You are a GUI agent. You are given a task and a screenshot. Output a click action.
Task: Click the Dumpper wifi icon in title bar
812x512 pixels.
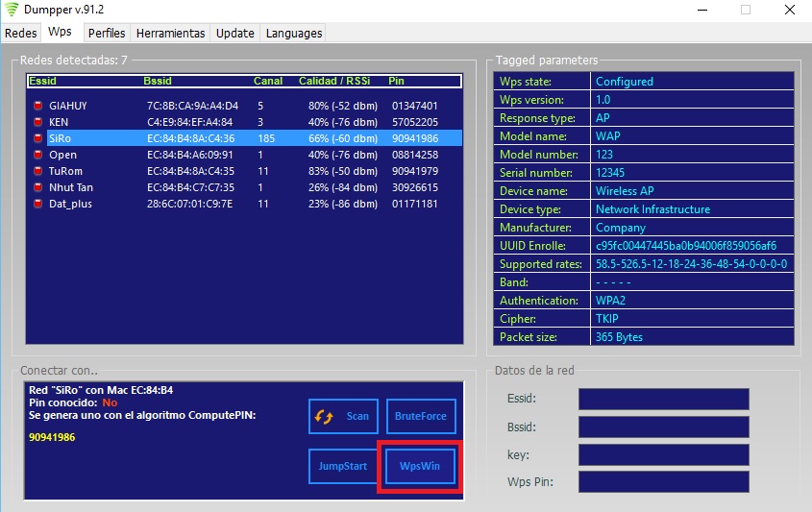[x=12, y=10]
